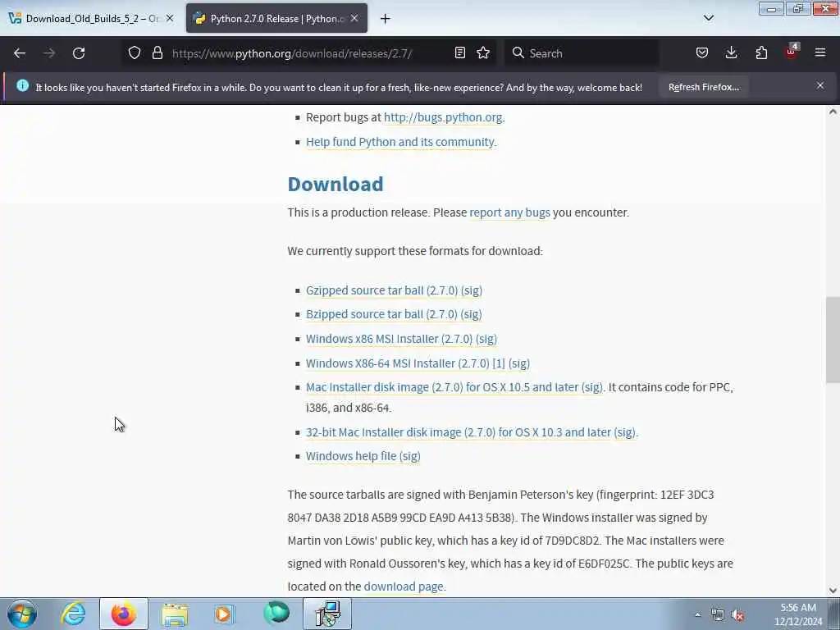Show hidden system tray icons arrow
Viewport: 840px width, 630px height.
pos(697,615)
